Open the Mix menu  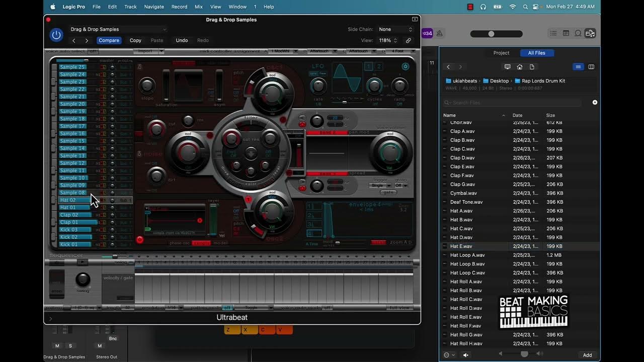point(199,7)
